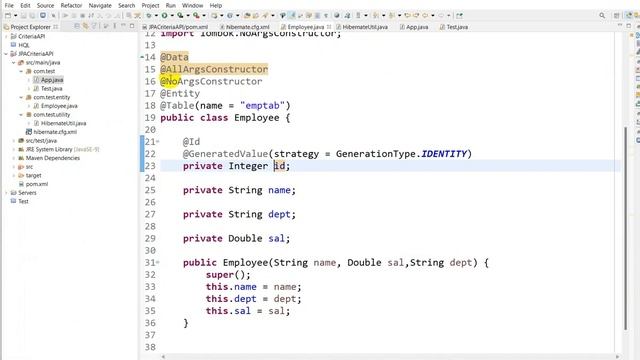Click the Debug bug icon
This screenshot has width=640, height=360.
tap(149, 16)
